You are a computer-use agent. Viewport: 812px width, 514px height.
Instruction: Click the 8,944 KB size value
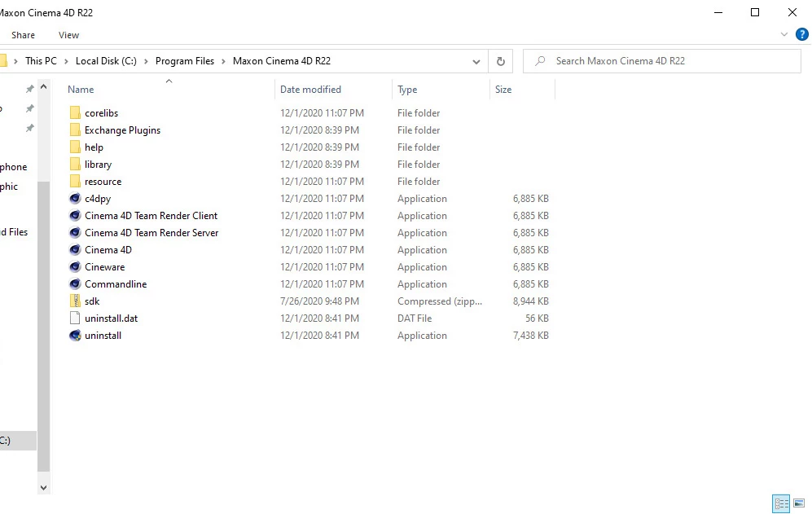coord(531,301)
